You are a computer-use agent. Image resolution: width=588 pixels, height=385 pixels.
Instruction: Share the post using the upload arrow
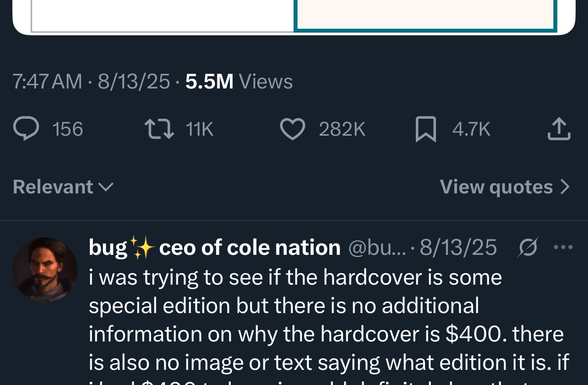pos(560,129)
